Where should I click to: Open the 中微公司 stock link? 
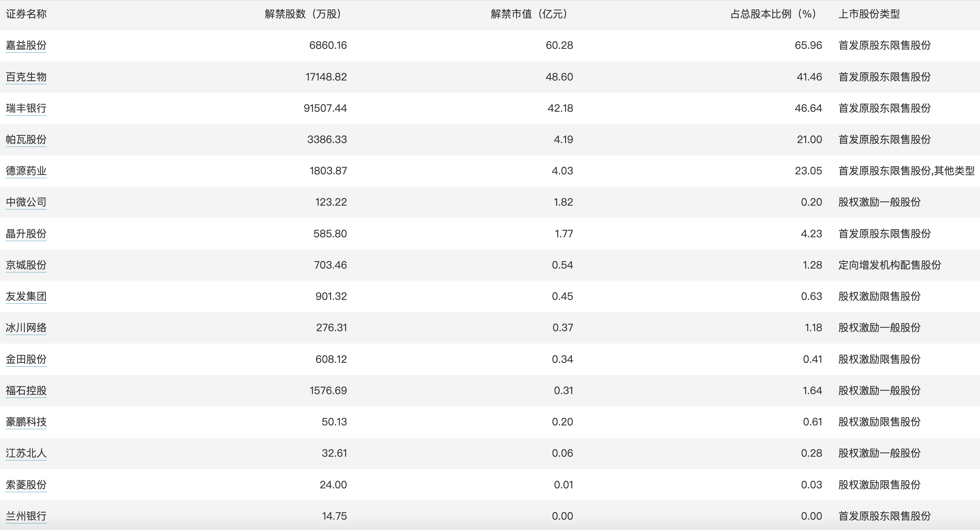(26, 202)
